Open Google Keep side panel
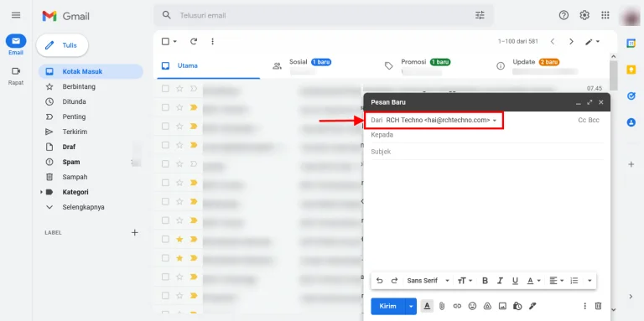 click(x=631, y=70)
